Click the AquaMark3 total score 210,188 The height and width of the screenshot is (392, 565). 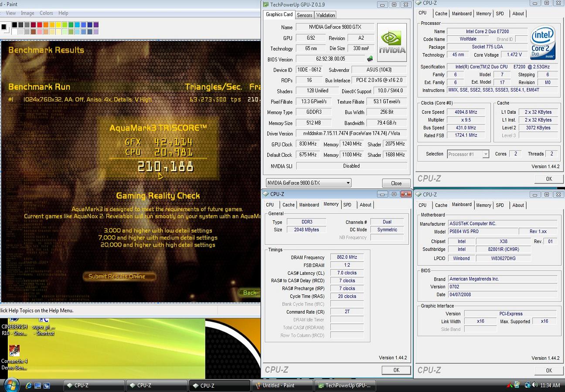pos(165,166)
